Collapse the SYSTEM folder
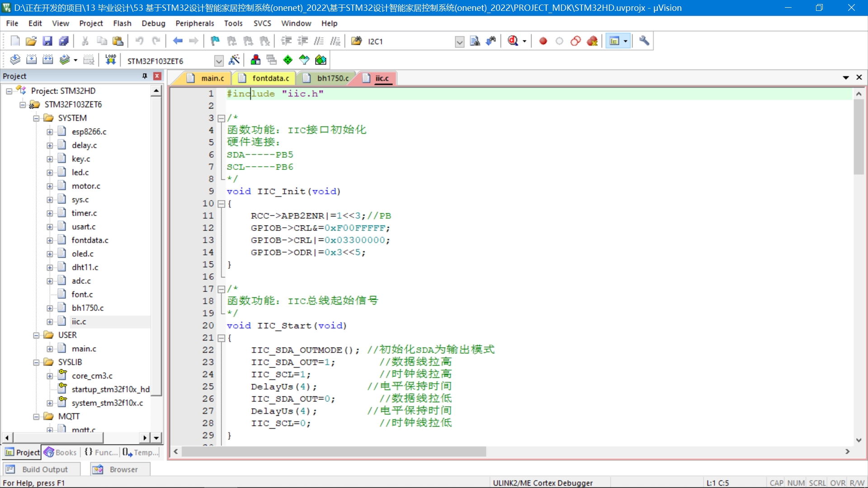The height and width of the screenshot is (488, 868). [x=36, y=118]
